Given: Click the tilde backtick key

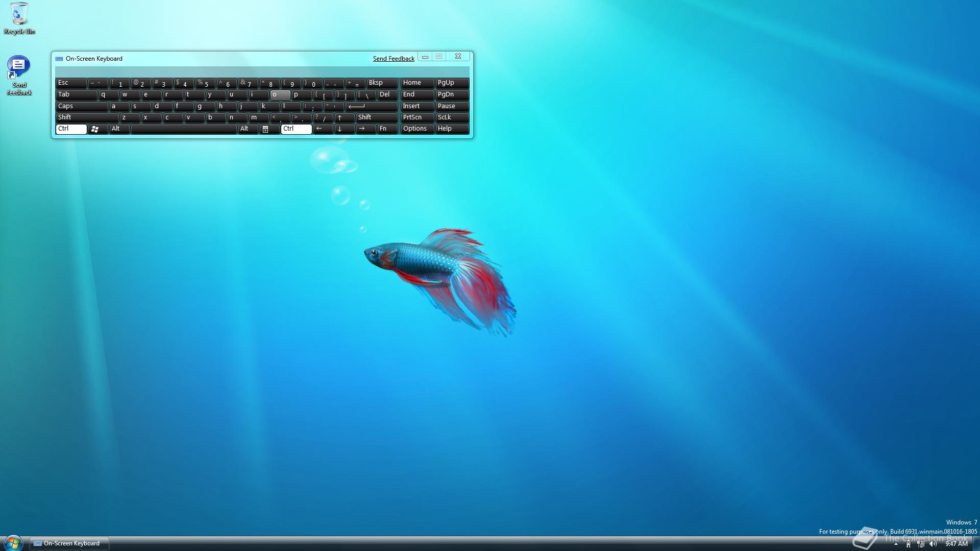Looking at the screenshot, I should (97, 83).
